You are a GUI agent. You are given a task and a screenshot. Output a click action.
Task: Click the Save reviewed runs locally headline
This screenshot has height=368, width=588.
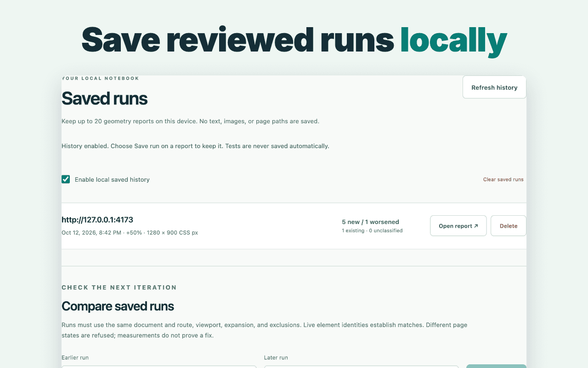click(x=294, y=40)
